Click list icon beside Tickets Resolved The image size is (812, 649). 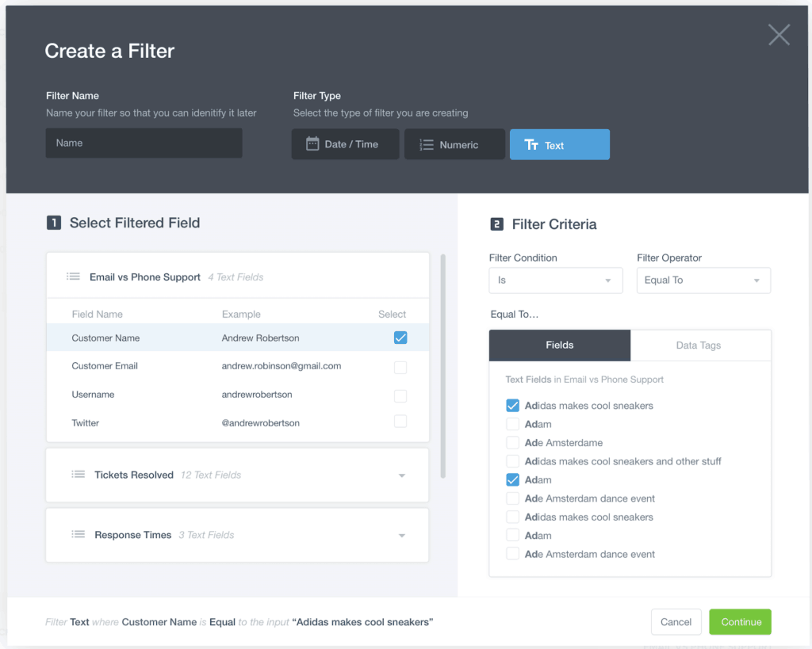pos(78,475)
